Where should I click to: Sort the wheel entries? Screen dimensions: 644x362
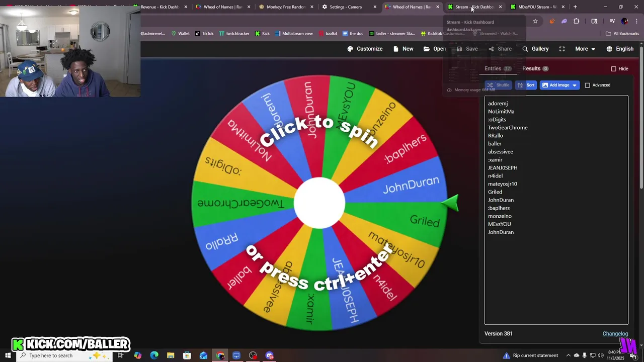(x=526, y=85)
